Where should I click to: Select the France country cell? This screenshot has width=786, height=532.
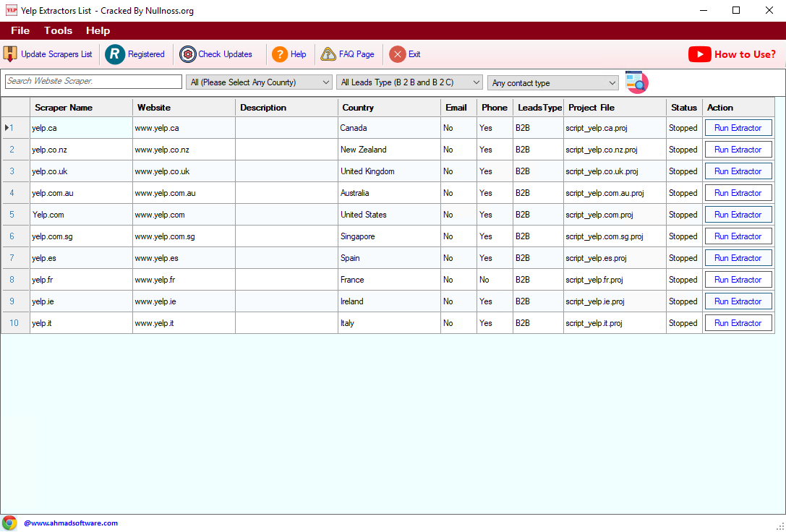pyautogui.click(x=390, y=280)
